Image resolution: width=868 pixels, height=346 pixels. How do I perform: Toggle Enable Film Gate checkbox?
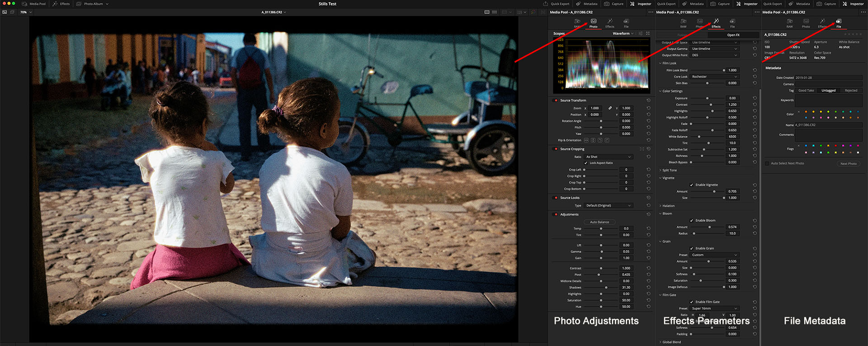692,302
